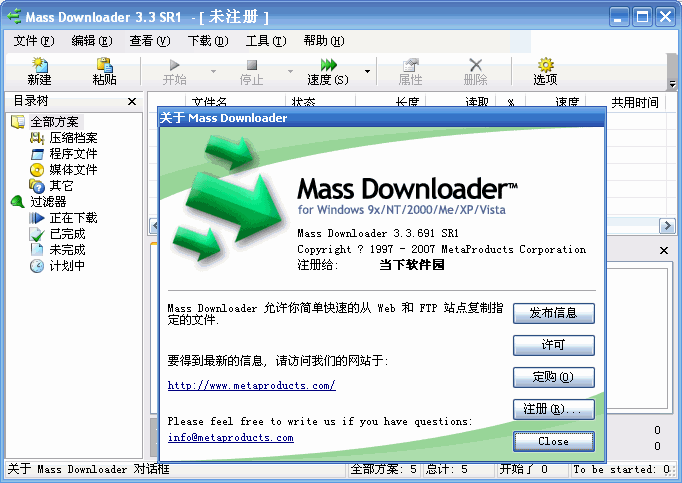Select 媒体文件 disc icon
Viewport: 682px width, 483px height.
click(37, 170)
